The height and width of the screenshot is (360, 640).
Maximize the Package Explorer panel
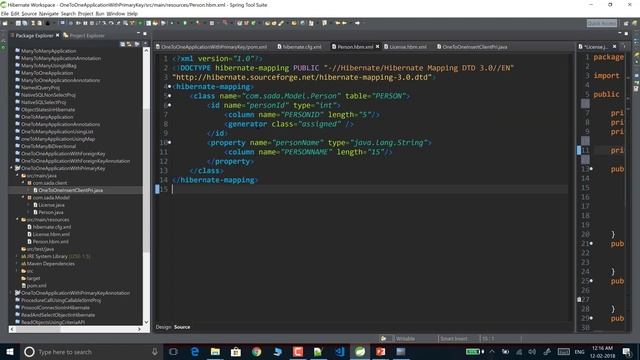(145, 33)
